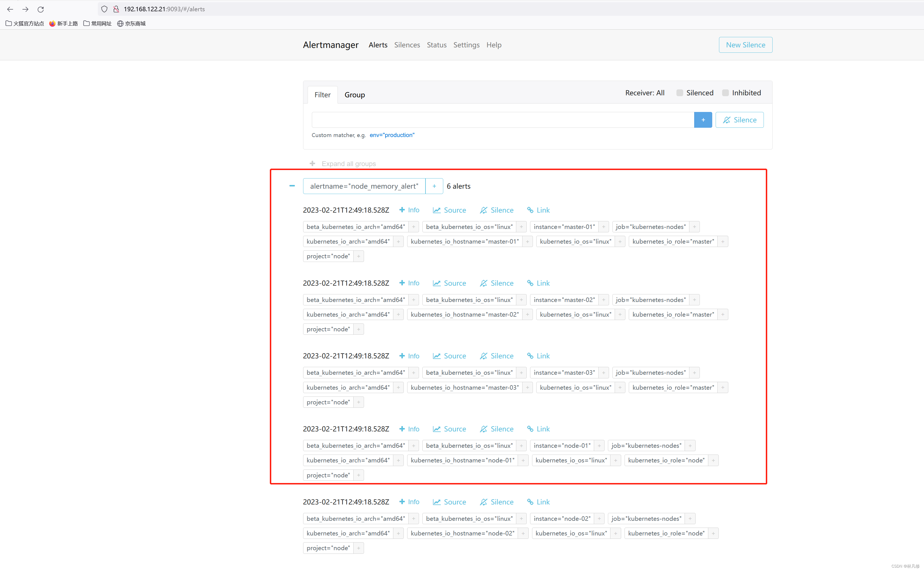Collapse the node_memory_alert group
Image resolution: width=924 pixels, height=571 pixels.
pos(292,186)
